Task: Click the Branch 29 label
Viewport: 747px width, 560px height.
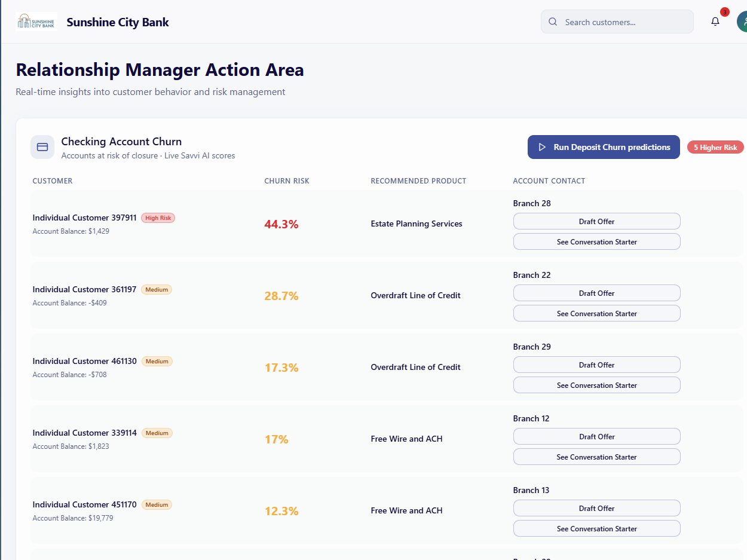Action: [532, 347]
